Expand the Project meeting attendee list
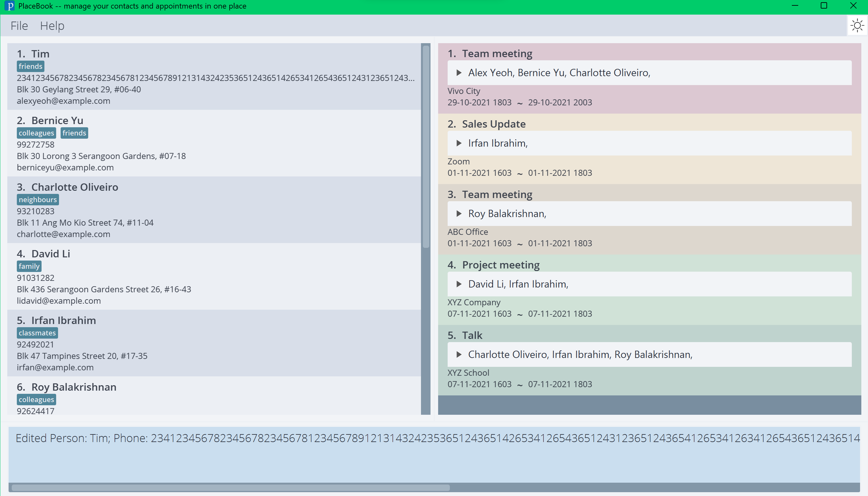Image resolution: width=868 pixels, height=496 pixels. point(459,284)
